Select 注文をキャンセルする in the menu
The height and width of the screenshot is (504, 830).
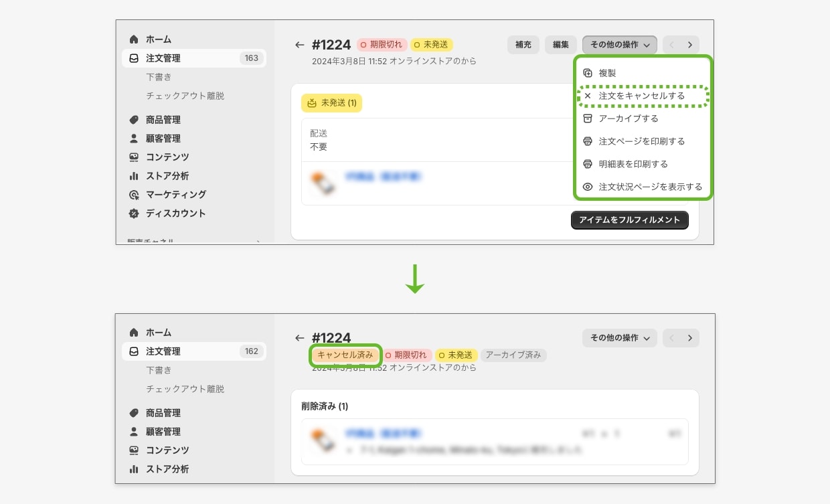click(643, 96)
